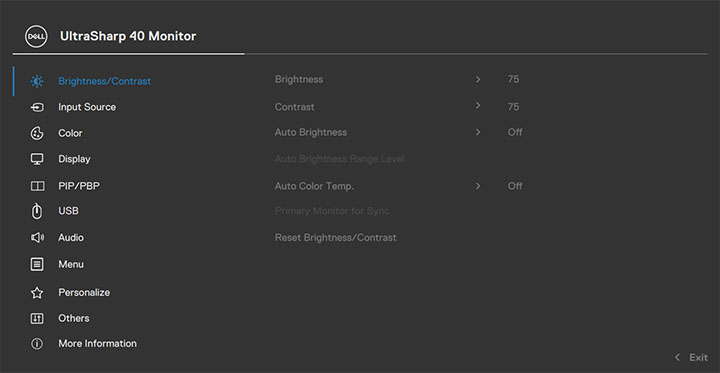The width and height of the screenshot is (720, 373).
Task: Select the Others sliders icon
Action: tap(37, 318)
